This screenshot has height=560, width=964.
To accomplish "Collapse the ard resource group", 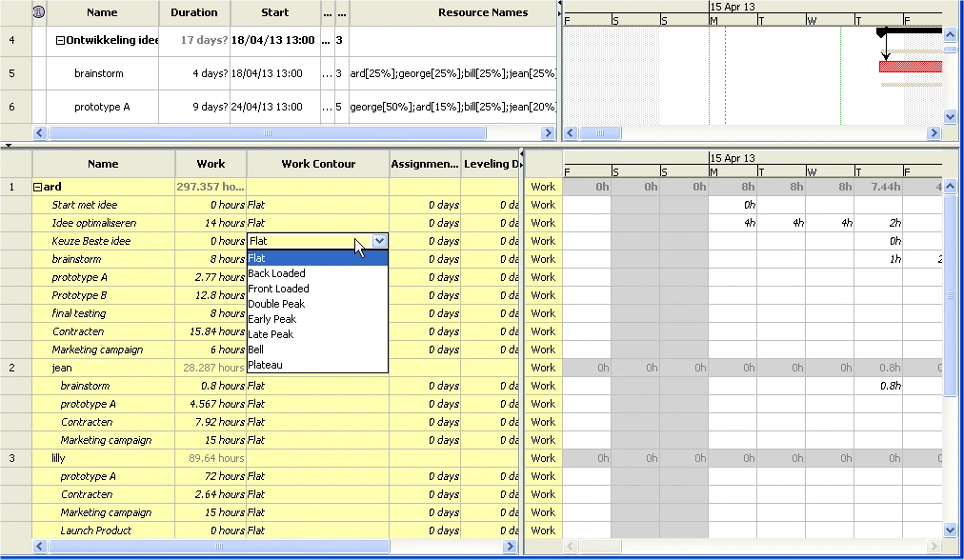I will tap(37, 187).
